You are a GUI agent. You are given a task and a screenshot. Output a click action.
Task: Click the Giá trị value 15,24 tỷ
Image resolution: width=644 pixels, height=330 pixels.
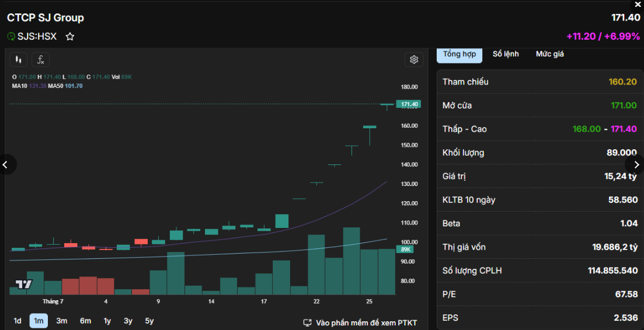tap(620, 176)
